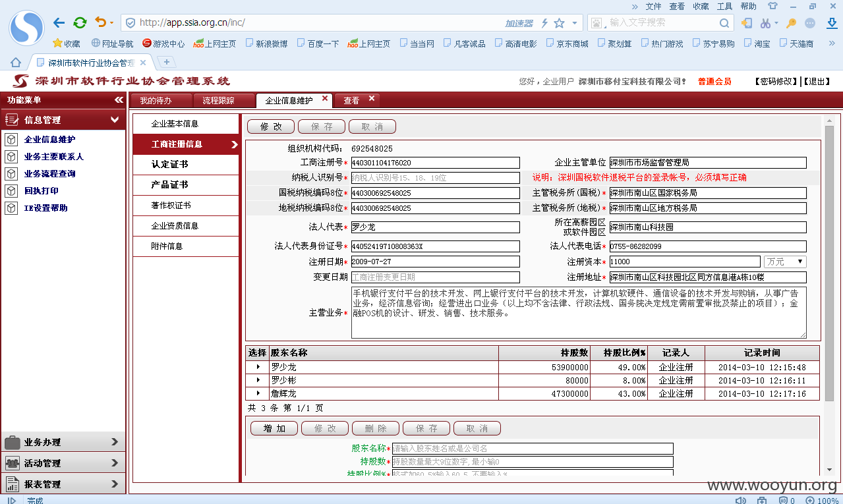Open 业务流程查询 in sidebar
Image resolution: width=843 pixels, height=504 pixels.
[x=49, y=174]
